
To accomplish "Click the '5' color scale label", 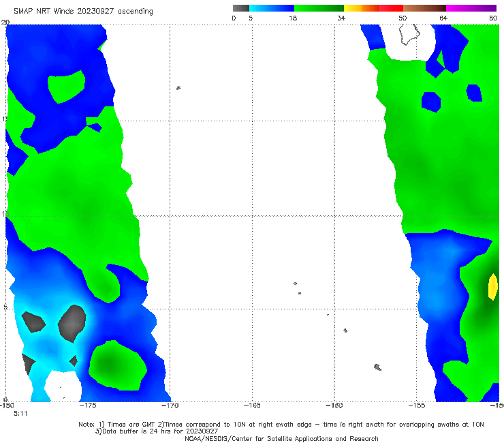I will (251, 18).
